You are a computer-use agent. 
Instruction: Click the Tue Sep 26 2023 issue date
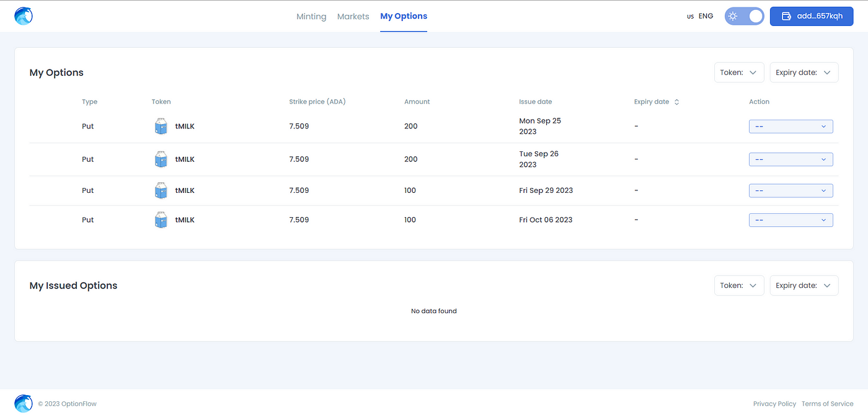(539, 159)
